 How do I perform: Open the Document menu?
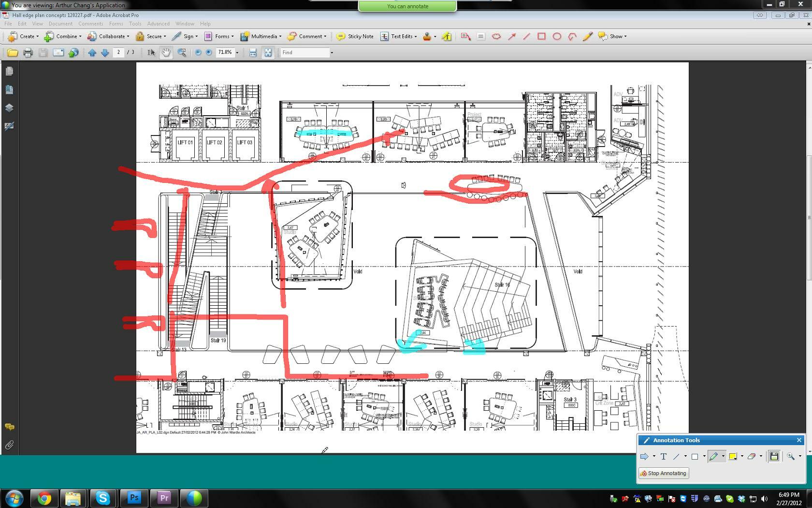60,24
